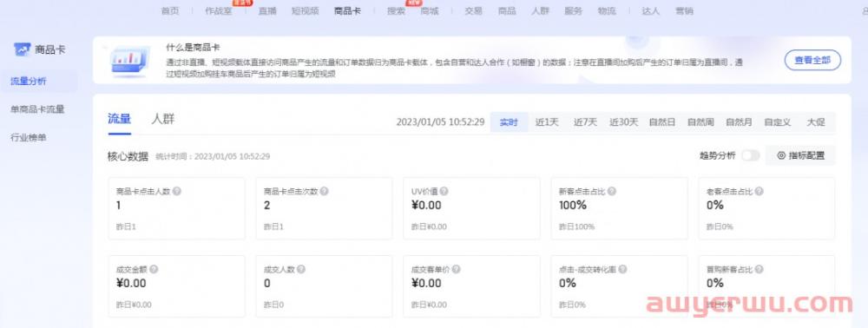Open help icon beside 商品卡点击次数

click(325, 192)
